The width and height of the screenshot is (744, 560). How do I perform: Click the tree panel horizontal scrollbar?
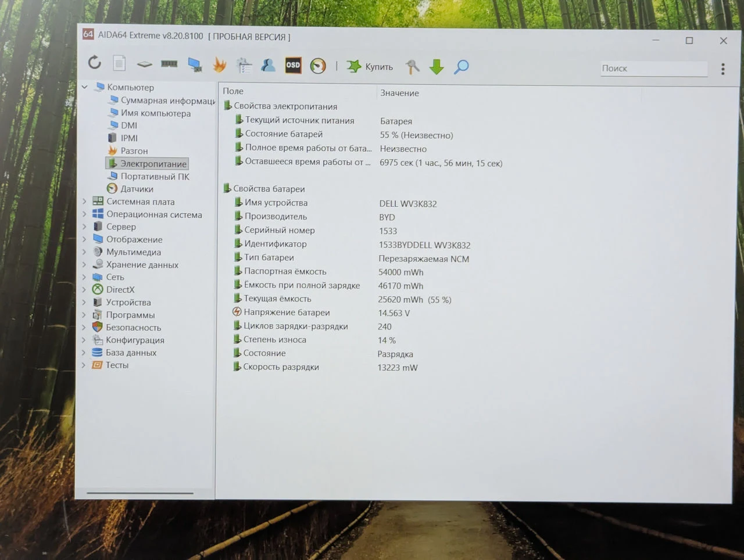point(140,493)
